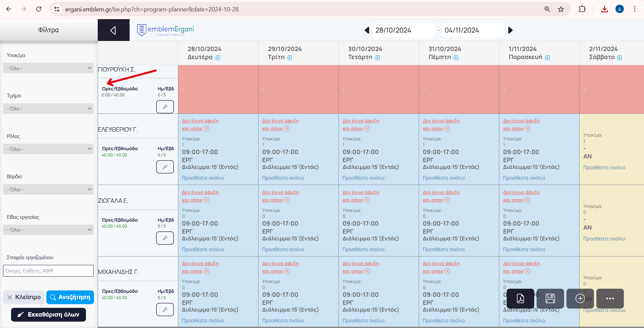Collapse the filters sidebar with the back arrow

[x=113, y=30]
